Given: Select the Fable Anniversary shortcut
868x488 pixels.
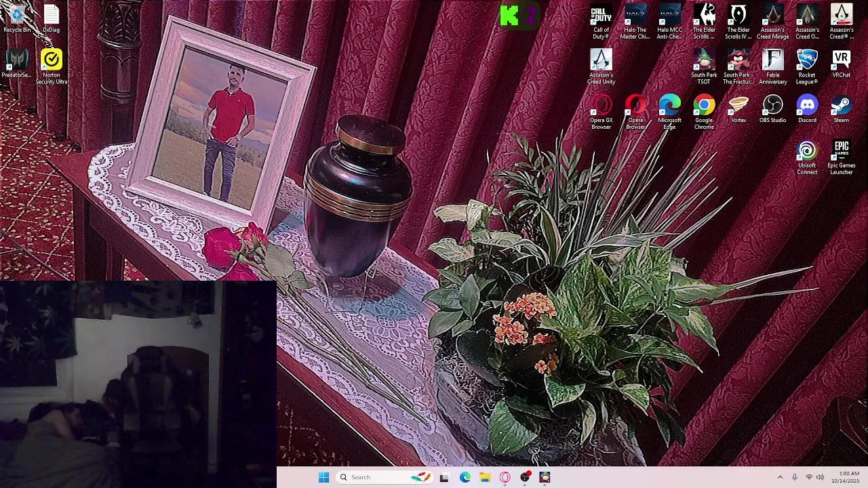Looking at the screenshot, I should 772,66.
